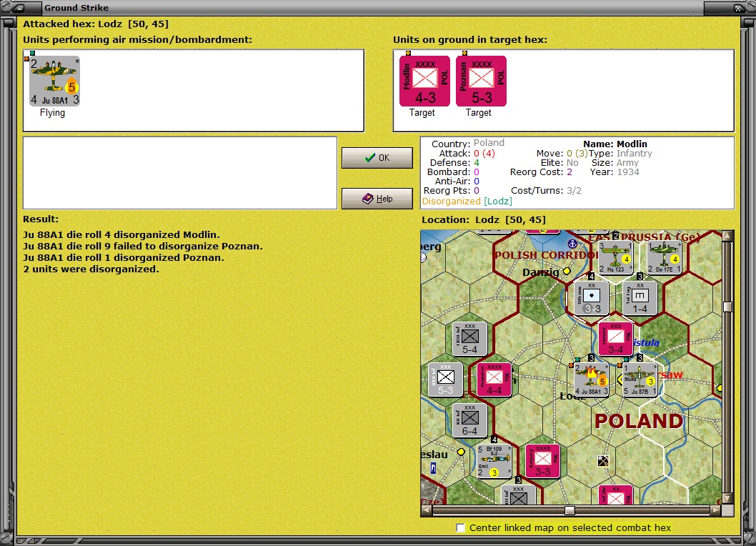Click the map's vertical scrollbar down arrow
The image size is (756, 546).
[x=727, y=499]
